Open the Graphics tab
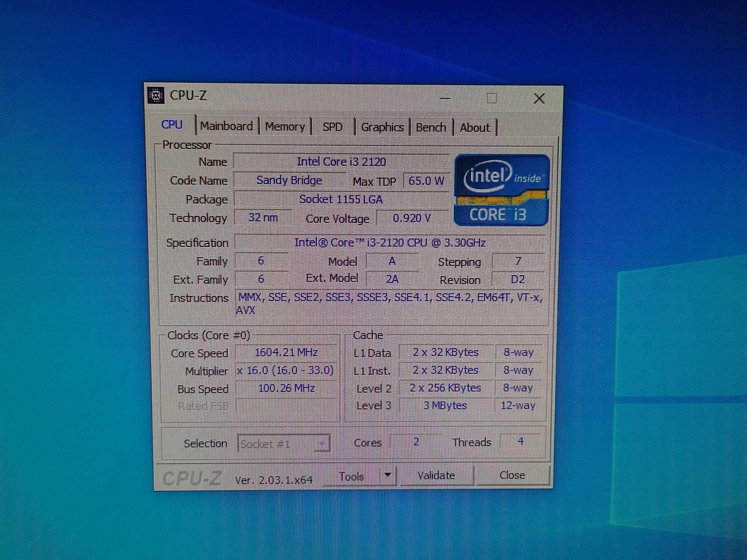This screenshot has width=747, height=560. click(382, 127)
